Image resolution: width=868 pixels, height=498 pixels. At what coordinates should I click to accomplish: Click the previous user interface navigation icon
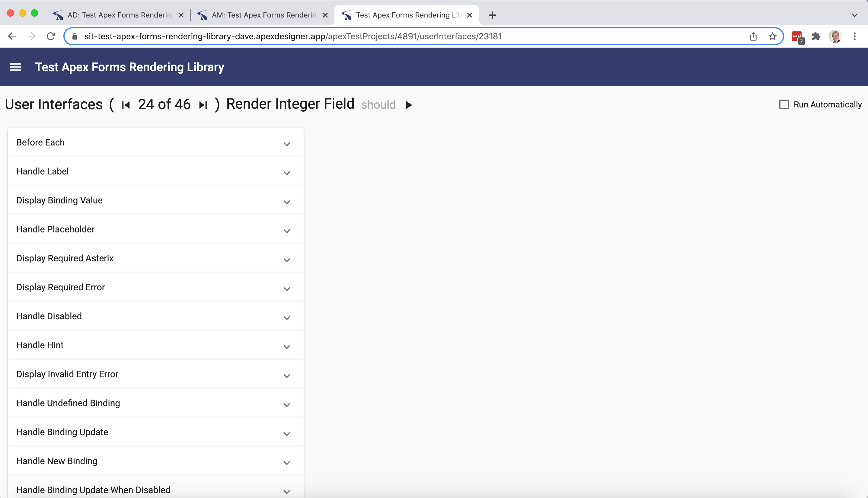[126, 105]
